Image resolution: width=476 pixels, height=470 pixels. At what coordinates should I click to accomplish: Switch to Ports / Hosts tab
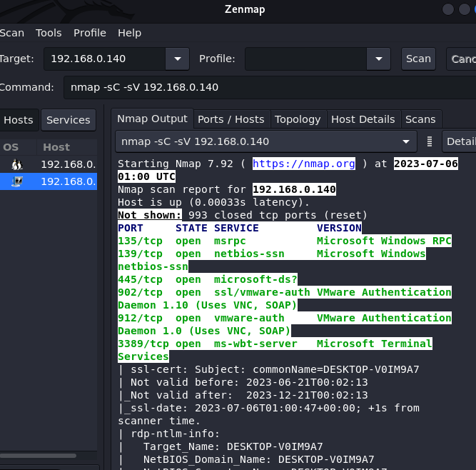(x=231, y=119)
